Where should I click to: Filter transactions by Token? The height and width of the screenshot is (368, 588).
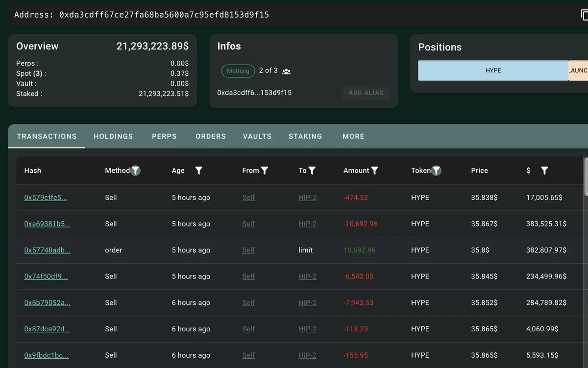coord(436,170)
